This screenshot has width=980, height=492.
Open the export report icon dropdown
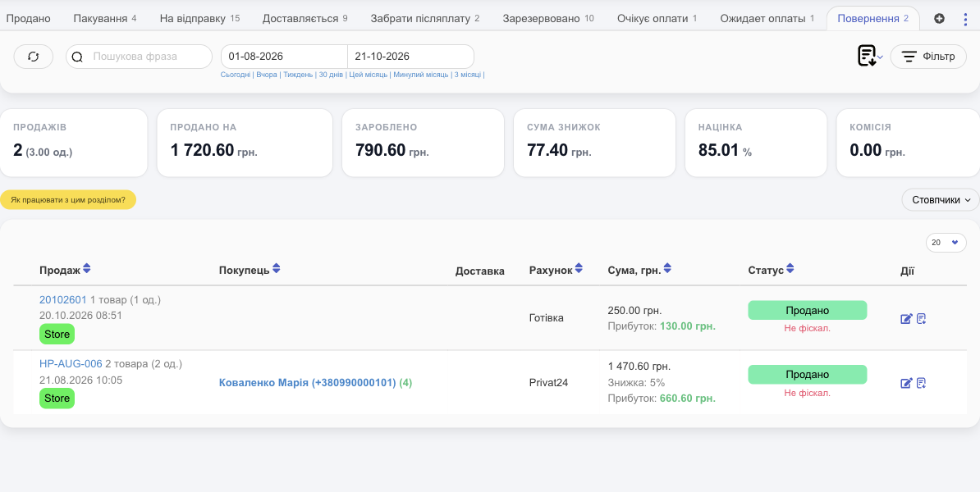point(870,57)
